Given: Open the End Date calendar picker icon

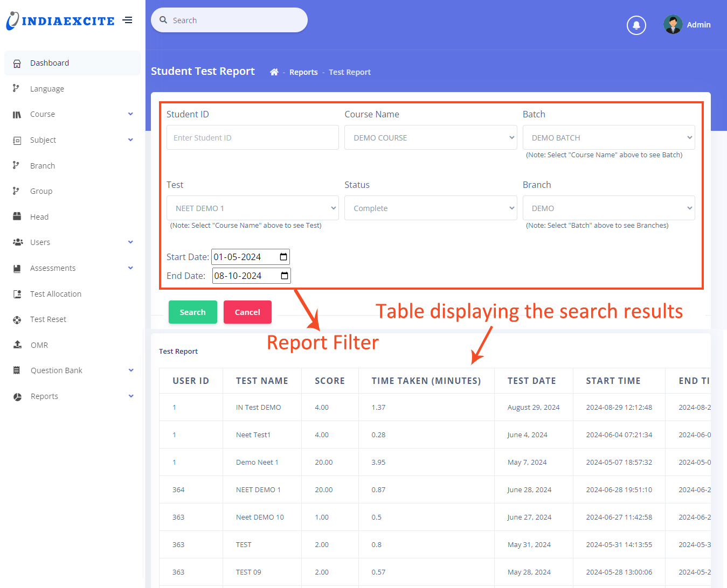Looking at the screenshot, I should click(285, 276).
